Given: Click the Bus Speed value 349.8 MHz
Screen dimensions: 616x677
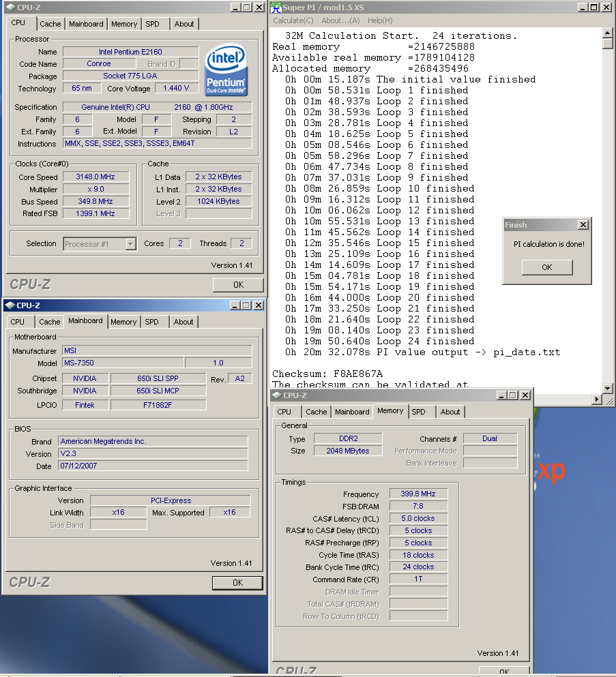Looking at the screenshot, I should click(x=96, y=201).
